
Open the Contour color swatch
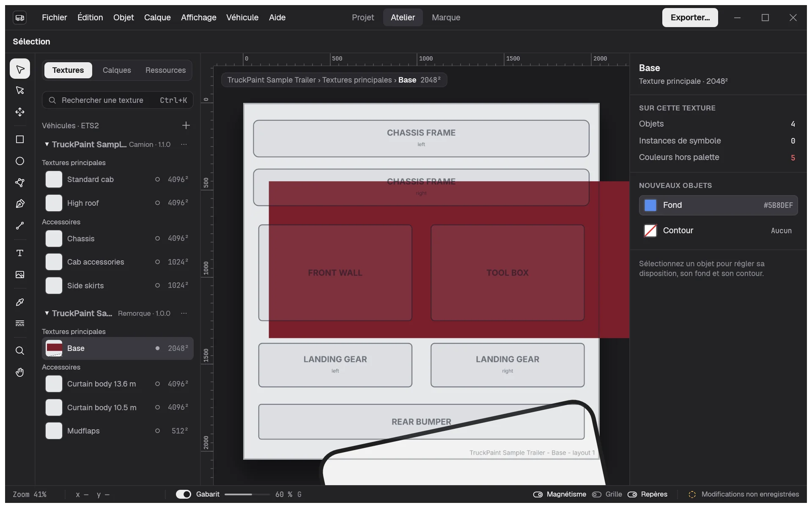click(x=650, y=231)
